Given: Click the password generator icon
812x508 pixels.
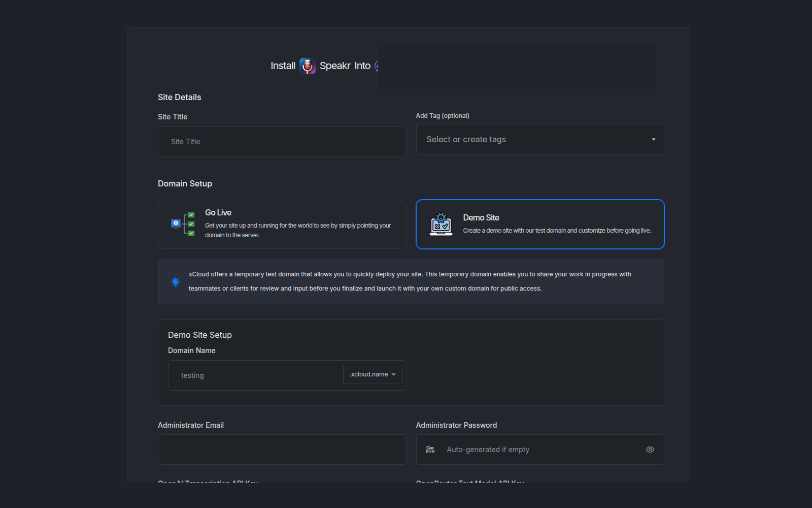Looking at the screenshot, I should [x=430, y=450].
